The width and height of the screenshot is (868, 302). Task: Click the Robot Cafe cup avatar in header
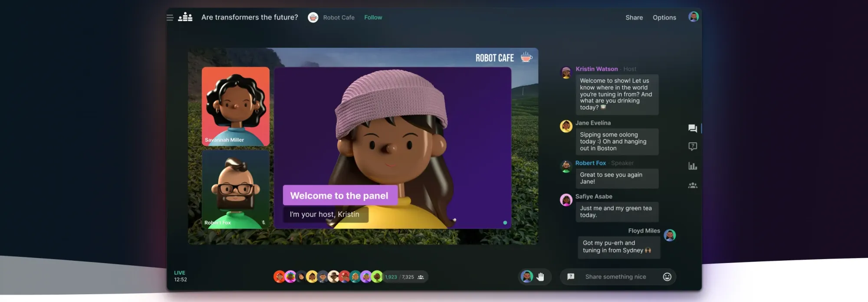pyautogui.click(x=313, y=17)
